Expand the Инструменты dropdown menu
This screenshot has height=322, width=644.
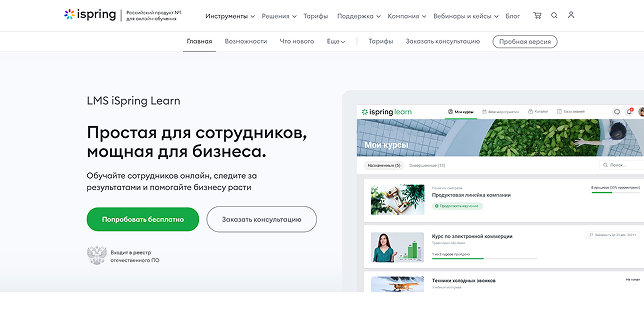tap(230, 16)
